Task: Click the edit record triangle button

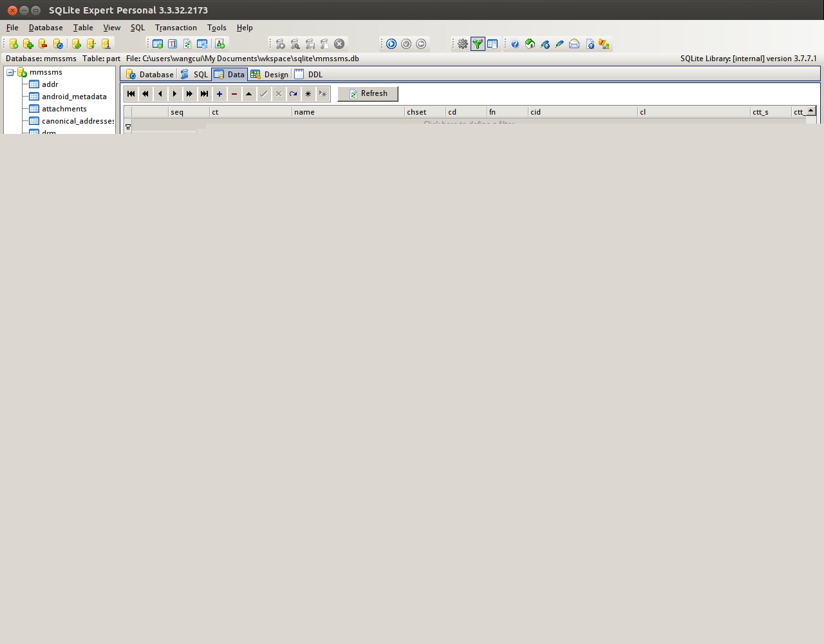Action: coord(249,94)
